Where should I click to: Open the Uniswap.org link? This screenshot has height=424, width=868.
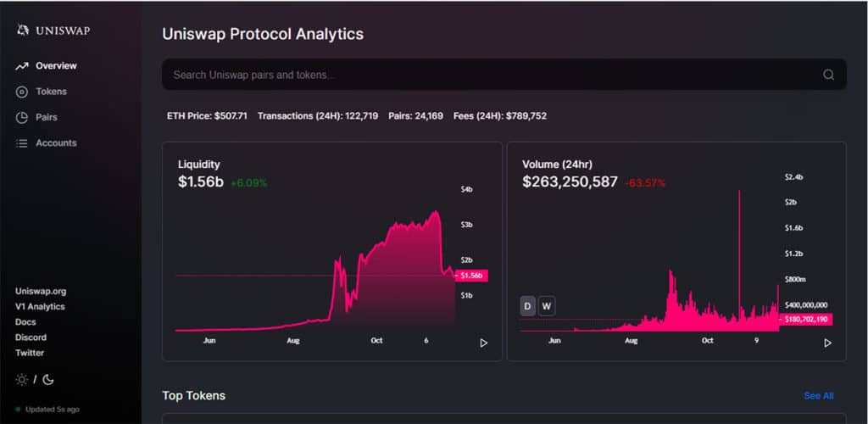pyautogui.click(x=41, y=291)
